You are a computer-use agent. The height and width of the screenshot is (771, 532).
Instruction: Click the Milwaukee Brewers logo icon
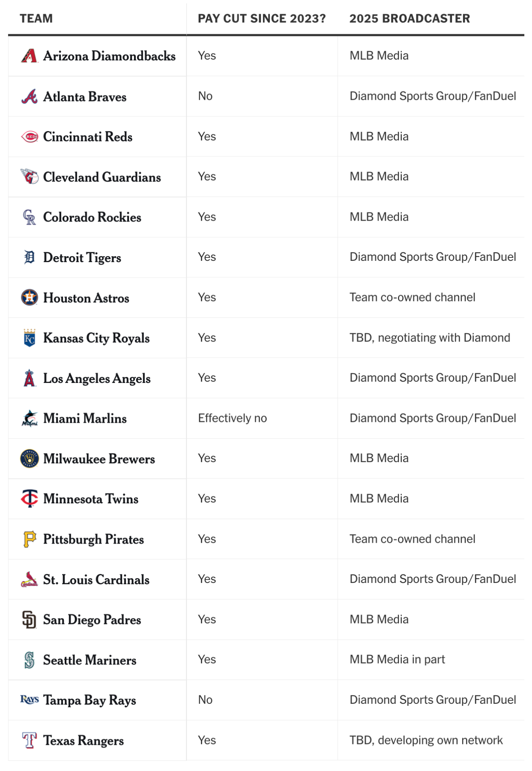click(29, 458)
